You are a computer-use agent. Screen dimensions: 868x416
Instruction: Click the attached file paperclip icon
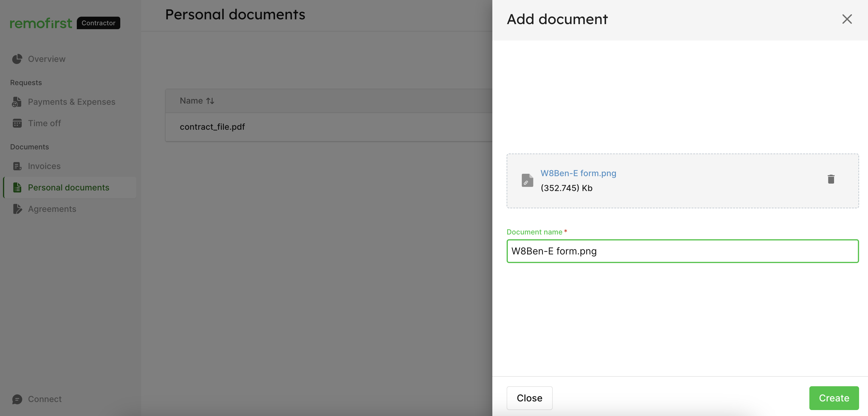click(527, 180)
